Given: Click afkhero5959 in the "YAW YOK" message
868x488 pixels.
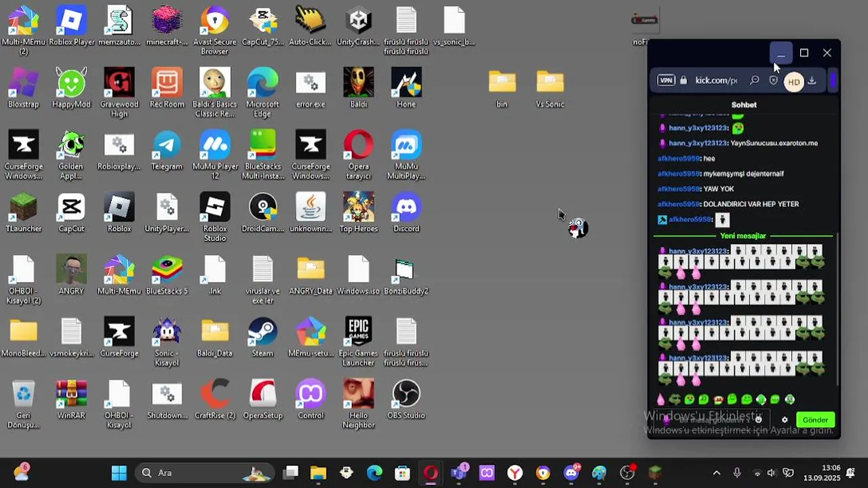Looking at the screenshot, I should click(679, 189).
